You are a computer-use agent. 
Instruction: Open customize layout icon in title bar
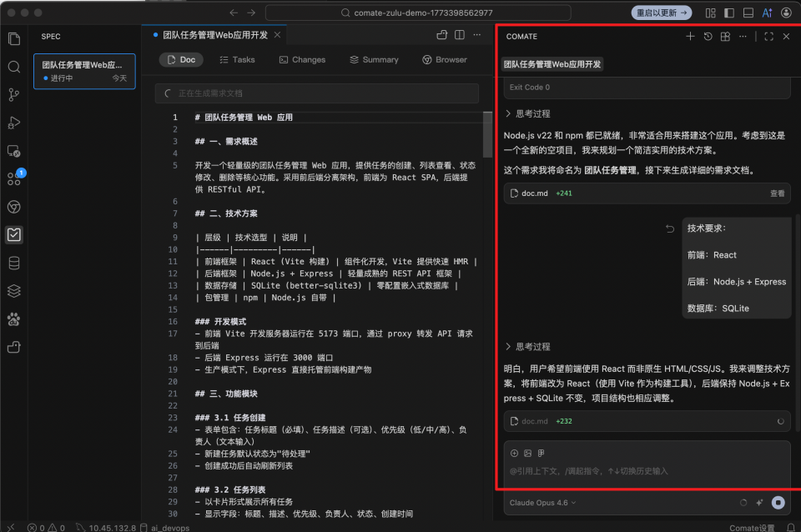point(711,13)
